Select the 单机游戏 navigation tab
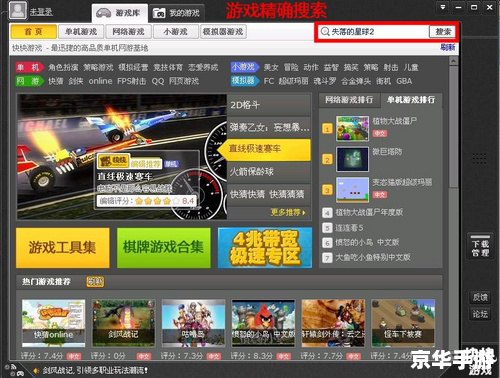Image resolution: width=500 pixels, height=378 pixels. coord(81,32)
